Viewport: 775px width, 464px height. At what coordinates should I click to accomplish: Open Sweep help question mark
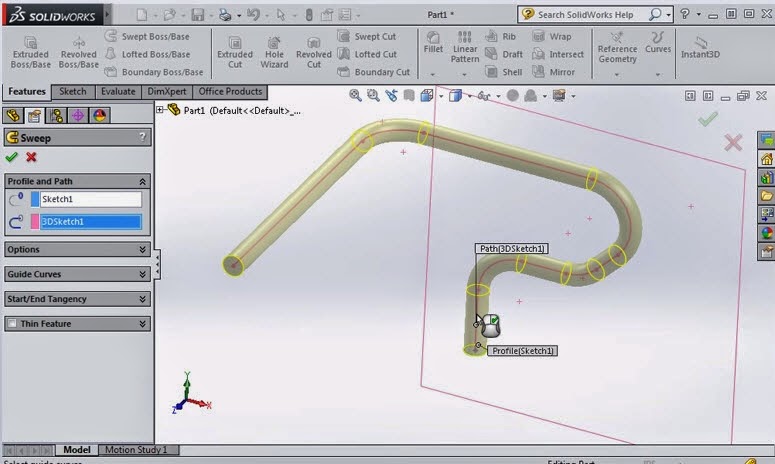pos(142,137)
